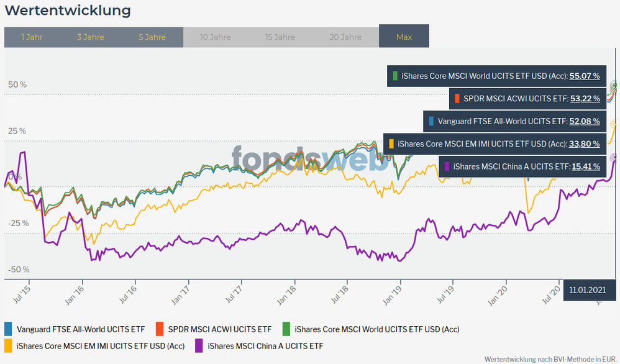Click the blue Vanguard legend color square
Viewport: 620px width, 364px height.
pyautogui.click(x=9, y=329)
